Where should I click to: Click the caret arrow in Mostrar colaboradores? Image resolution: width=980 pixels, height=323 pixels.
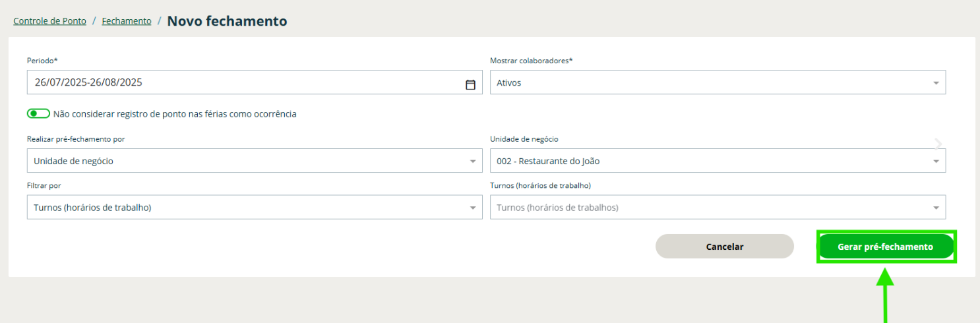[x=935, y=83]
